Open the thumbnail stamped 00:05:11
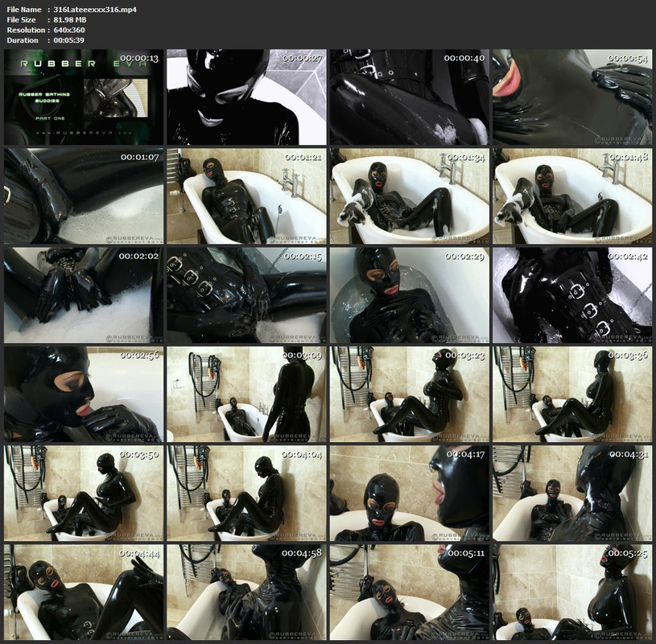 tap(409, 592)
